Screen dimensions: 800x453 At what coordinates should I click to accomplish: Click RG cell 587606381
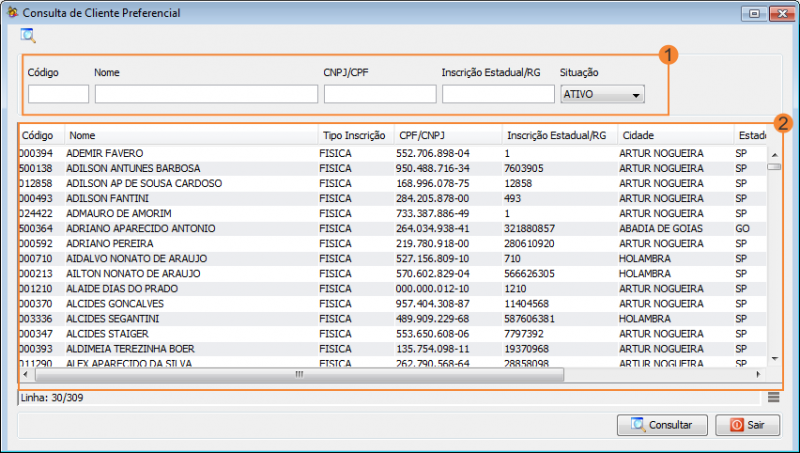530,319
